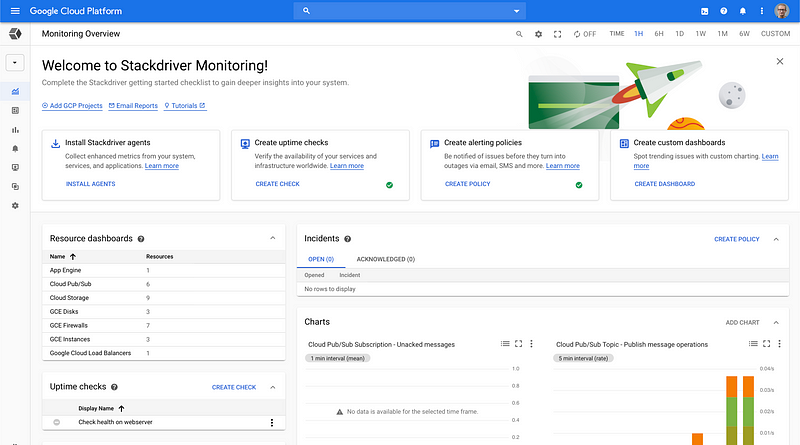
Task: Open Cloud Shell from the top bar
Action: [x=705, y=11]
